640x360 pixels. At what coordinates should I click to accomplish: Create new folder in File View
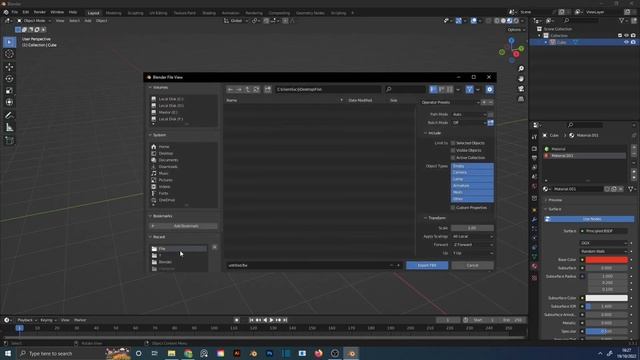click(268, 89)
